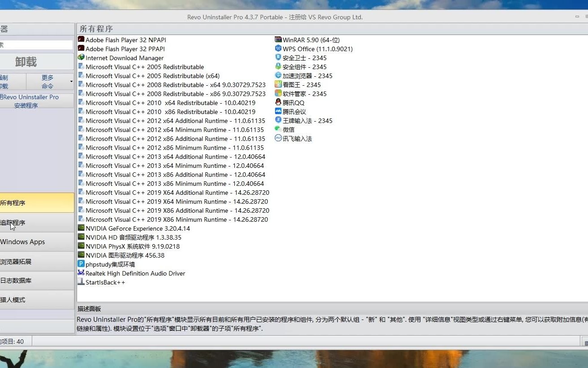Click the 项目: 40 status bar entry
Screen dimensions: 588x368
[12, 342]
